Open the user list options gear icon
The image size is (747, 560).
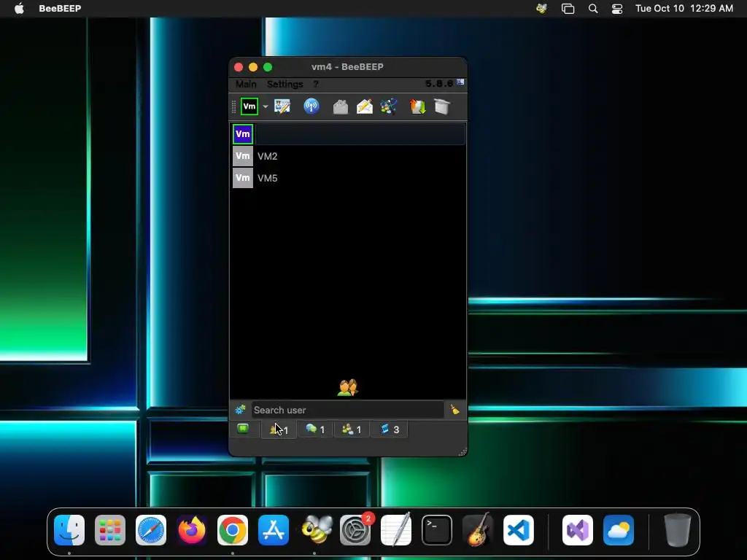(240, 410)
